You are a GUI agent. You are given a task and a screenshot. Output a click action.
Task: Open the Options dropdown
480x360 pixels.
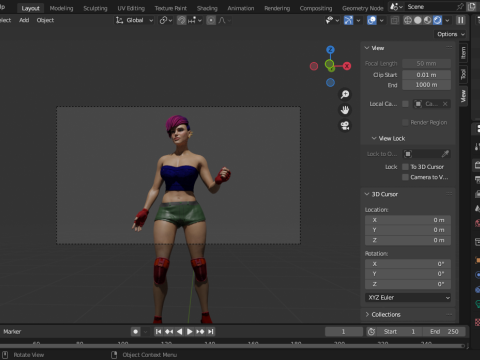[x=450, y=34]
